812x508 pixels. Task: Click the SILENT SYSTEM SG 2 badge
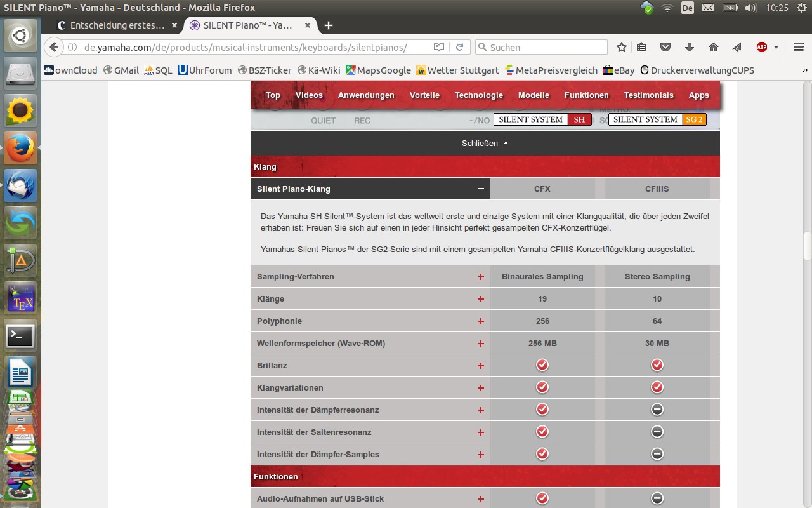coord(657,119)
